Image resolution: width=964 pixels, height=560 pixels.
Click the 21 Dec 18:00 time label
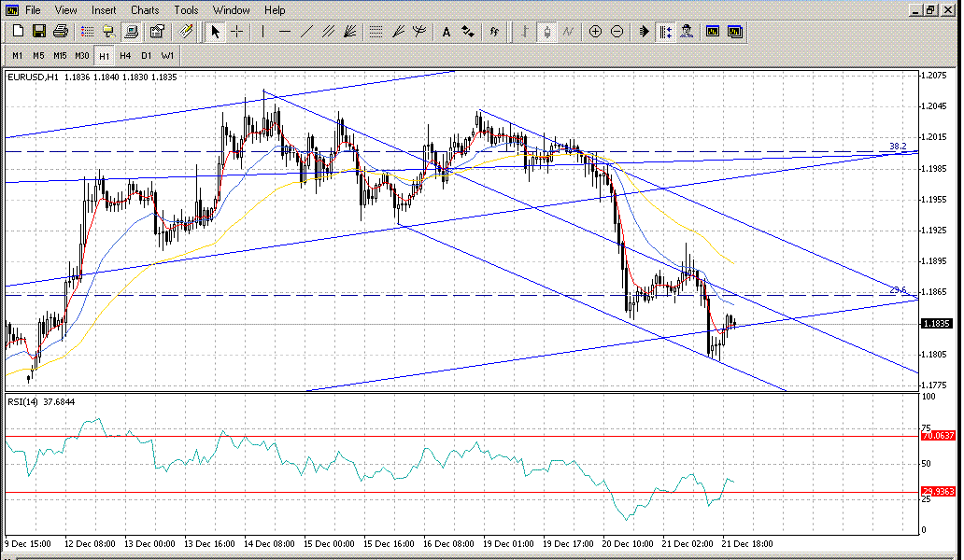[747, 543]
